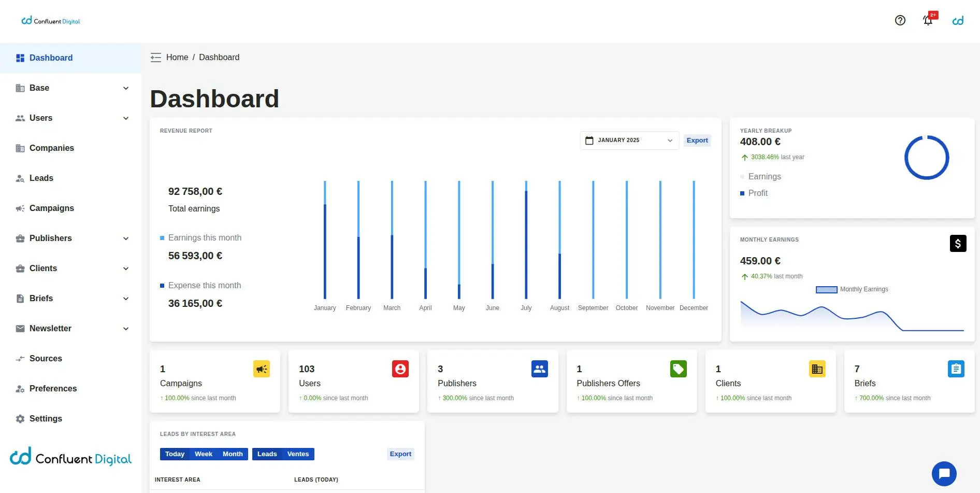Image resolution: width=980 pixels, height=493 pixels.
Task: Click the red Users card icon
Action: tap(400, 369)
